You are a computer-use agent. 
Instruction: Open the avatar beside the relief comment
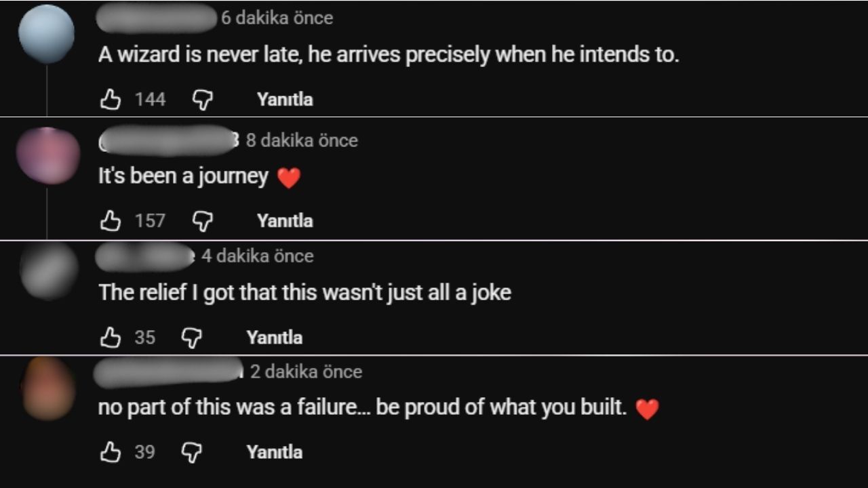pyautogui.click(x=49, y=271)
